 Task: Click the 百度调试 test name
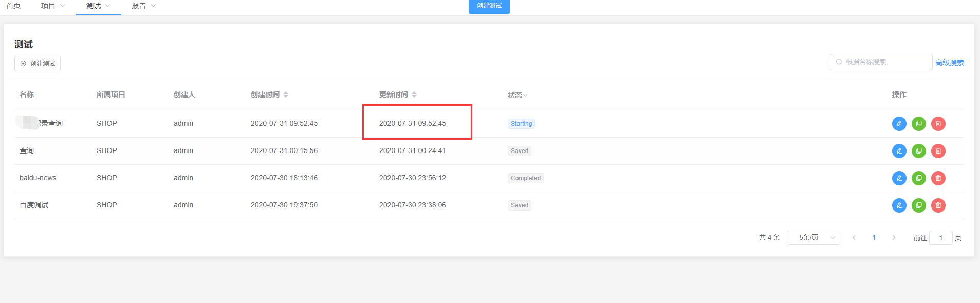tap(34, 205)
